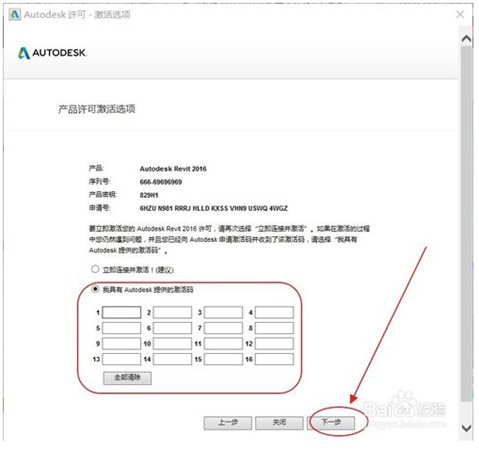This screenshot has height=450, width=479.
Task: Click activation code field 1
Action: (121, 312)
